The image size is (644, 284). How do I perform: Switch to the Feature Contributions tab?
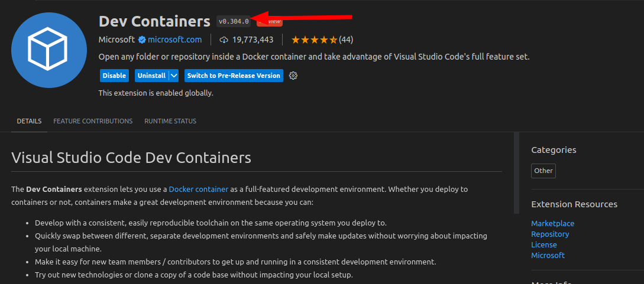click(93, 121)
